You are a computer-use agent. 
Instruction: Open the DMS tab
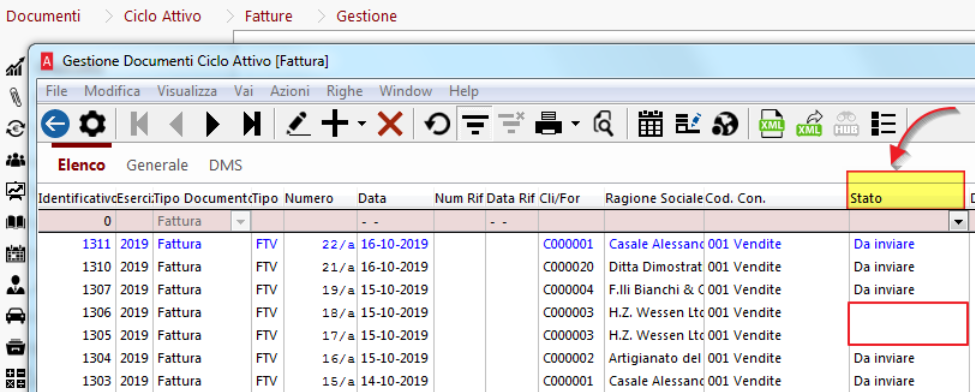pos(226,166)
